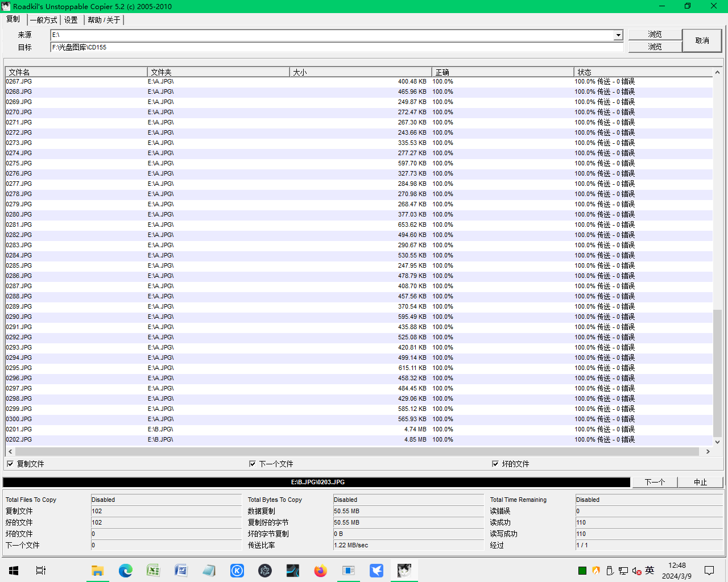This screenshot has height=582, width=728.
Task: Click the Total Time Remaining label
Action: [518, 500]
